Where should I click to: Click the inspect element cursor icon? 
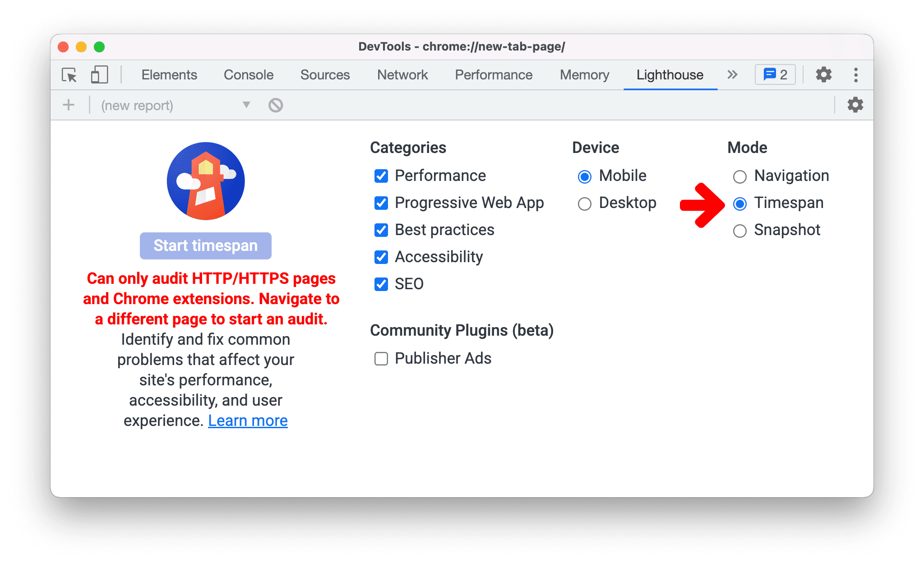pyautogui.click(x=68, y=74)
